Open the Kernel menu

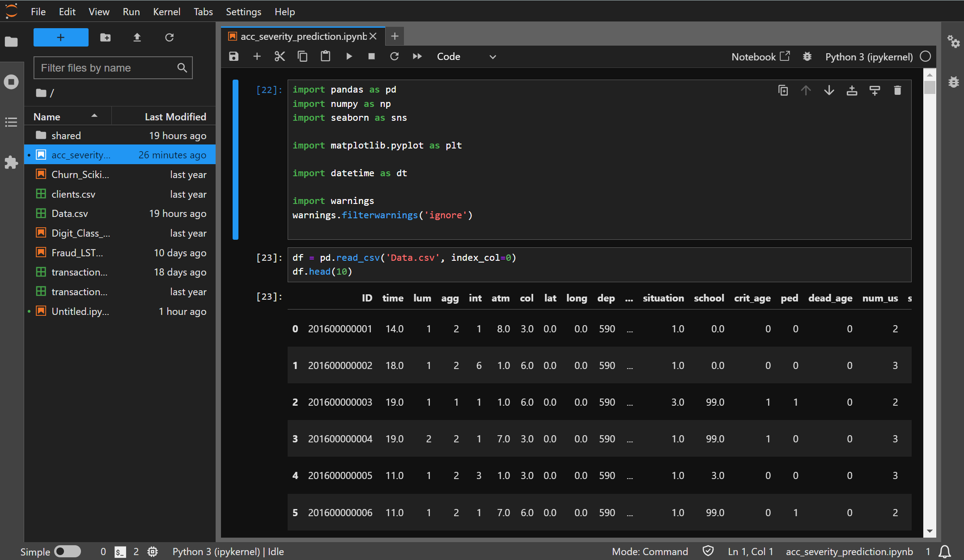[x=166, y=12]
